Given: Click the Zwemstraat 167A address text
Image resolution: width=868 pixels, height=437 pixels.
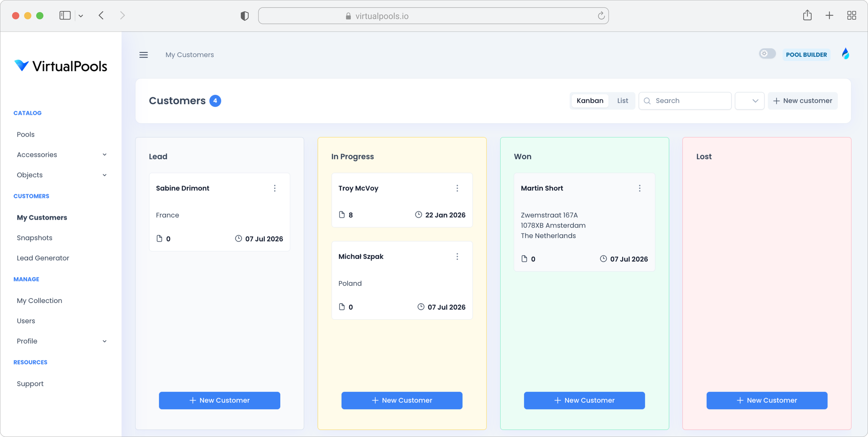Looking at the screenshot, I should 549,215.
